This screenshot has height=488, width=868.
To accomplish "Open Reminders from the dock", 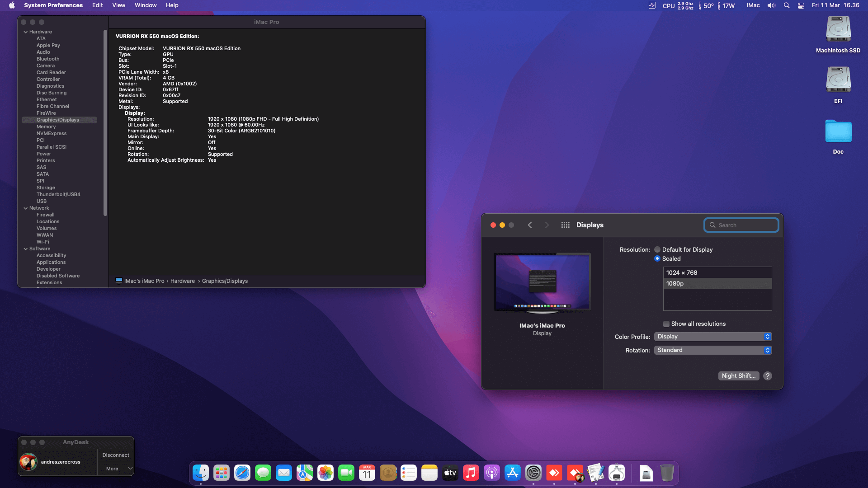I will click(x=409, y=473).
